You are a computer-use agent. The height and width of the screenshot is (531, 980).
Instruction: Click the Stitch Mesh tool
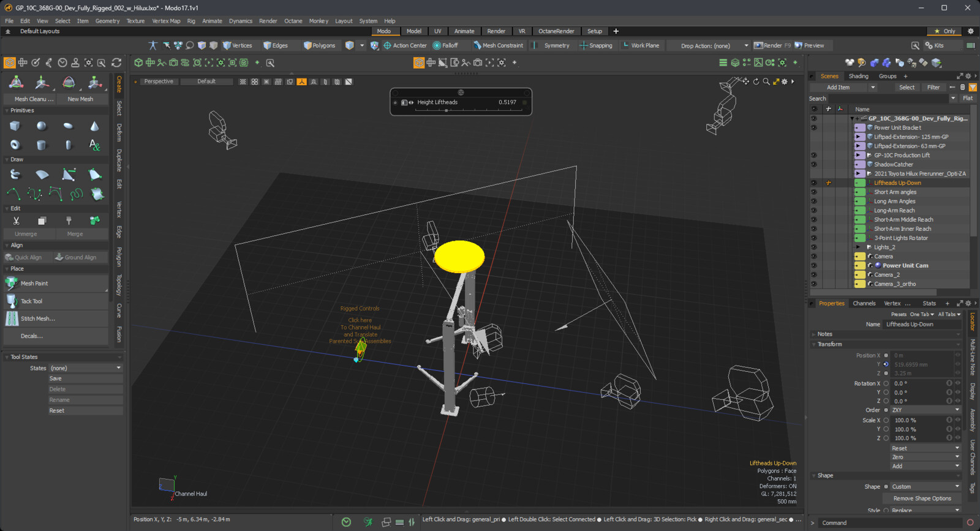click(x=56, y=318)
